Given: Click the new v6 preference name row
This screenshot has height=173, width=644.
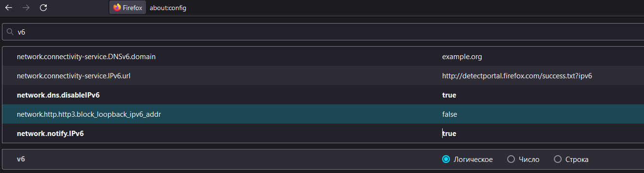Looking at the screenshot, I should click(323, 159).
